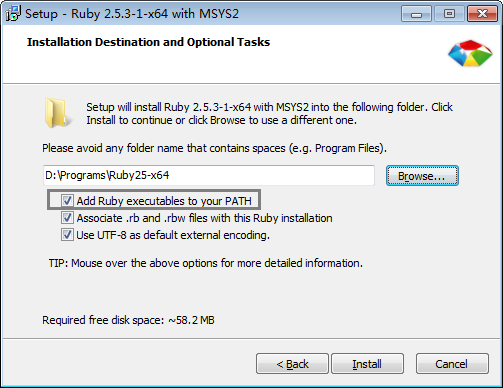Click the window title bar text
The height and width of the screenshot is (388, 503).
tap(132, 14)
